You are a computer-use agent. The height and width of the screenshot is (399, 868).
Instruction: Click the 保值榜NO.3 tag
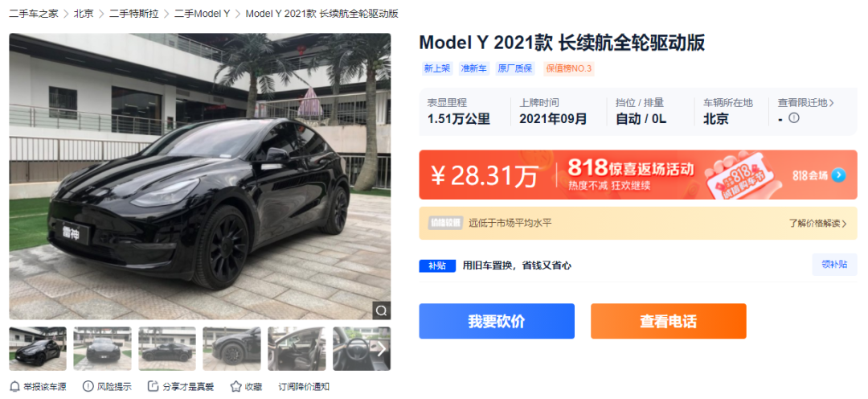[568, 68]
